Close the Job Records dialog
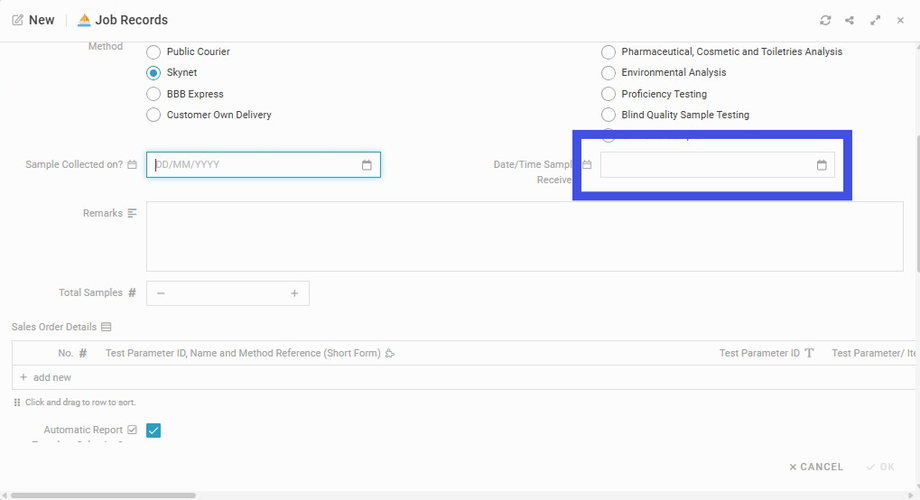 pyautogui.click(x=900, y=21)
